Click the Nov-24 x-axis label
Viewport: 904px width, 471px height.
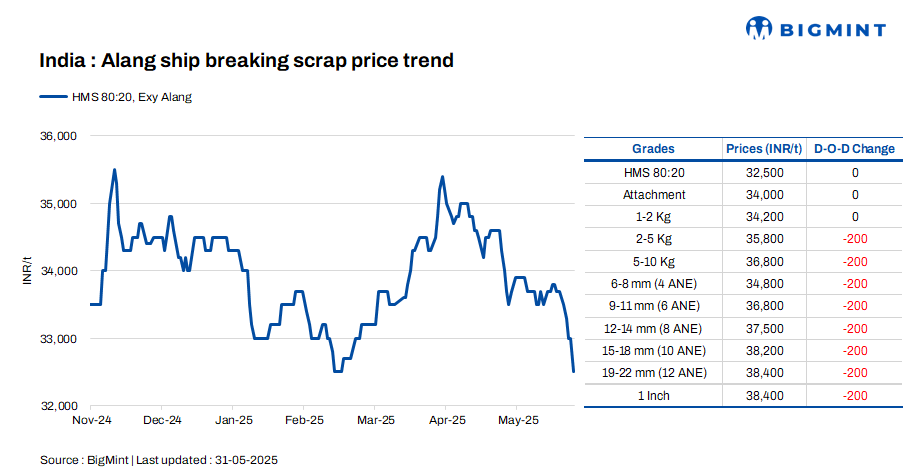[x=91, y=420]
